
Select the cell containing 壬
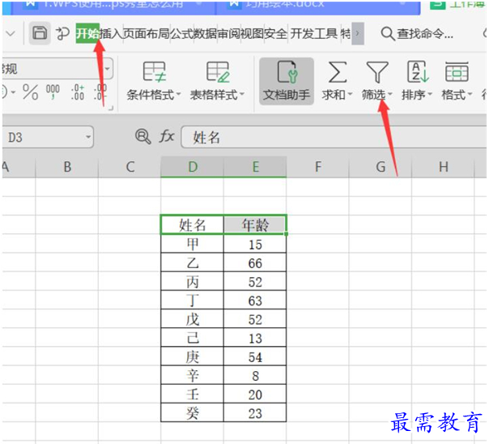coord(193,394)
